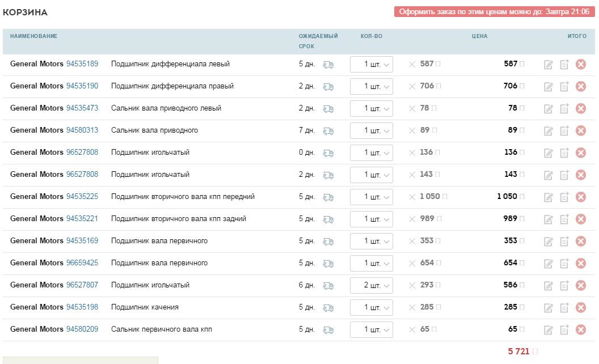Delete Сальник первичного вала кпп from cart

click(580, 329)
